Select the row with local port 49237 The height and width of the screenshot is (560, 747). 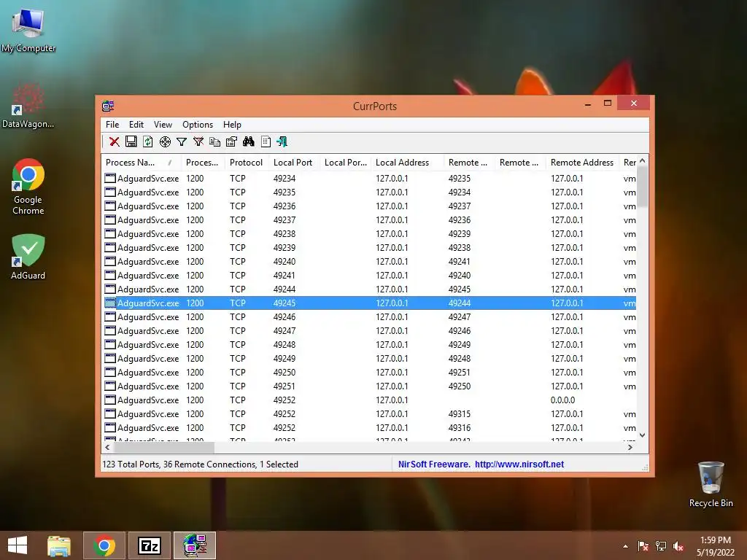pyautogui.click(x=370, y=220)
